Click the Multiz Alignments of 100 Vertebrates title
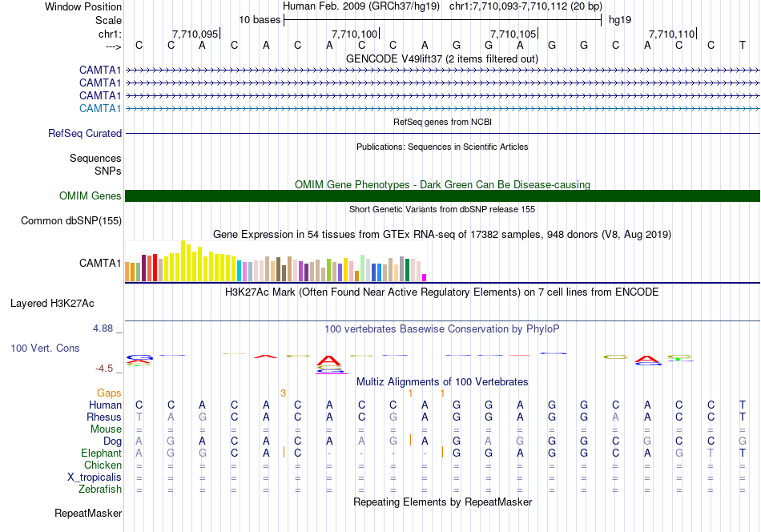The width and height of the screenshot is (761, 532). coord(442,381)
